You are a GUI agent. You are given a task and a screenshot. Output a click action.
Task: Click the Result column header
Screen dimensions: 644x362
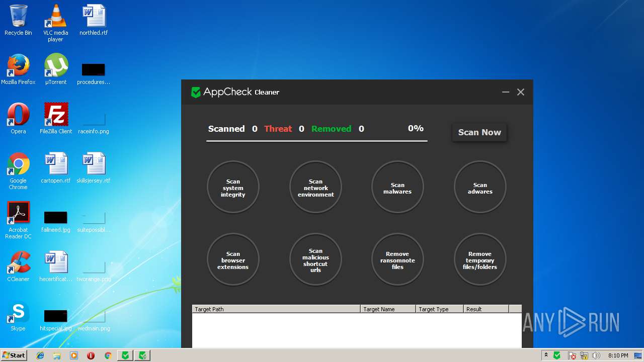pyautogui.click(x=486, y=309)
